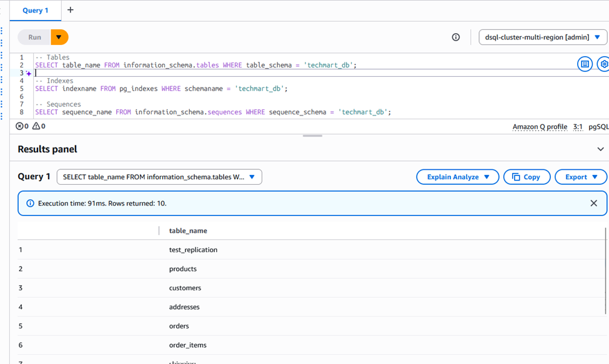This screenshot has height=364, width=609.
Task: Click the warnings triangle icon in status bar
Action: point(36,126)
